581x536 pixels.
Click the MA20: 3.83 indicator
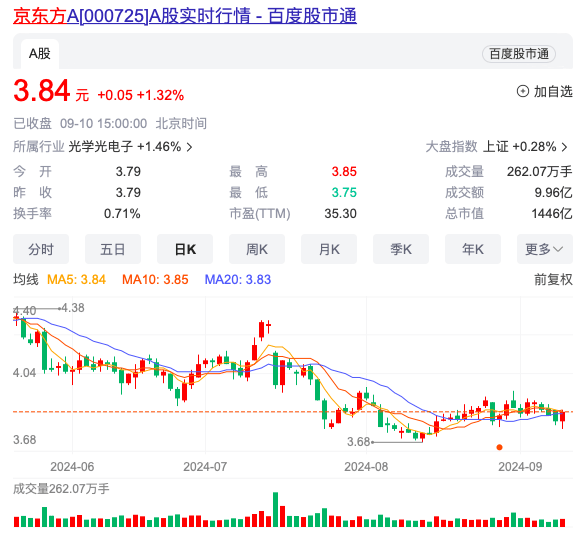(x=238, y=279)
